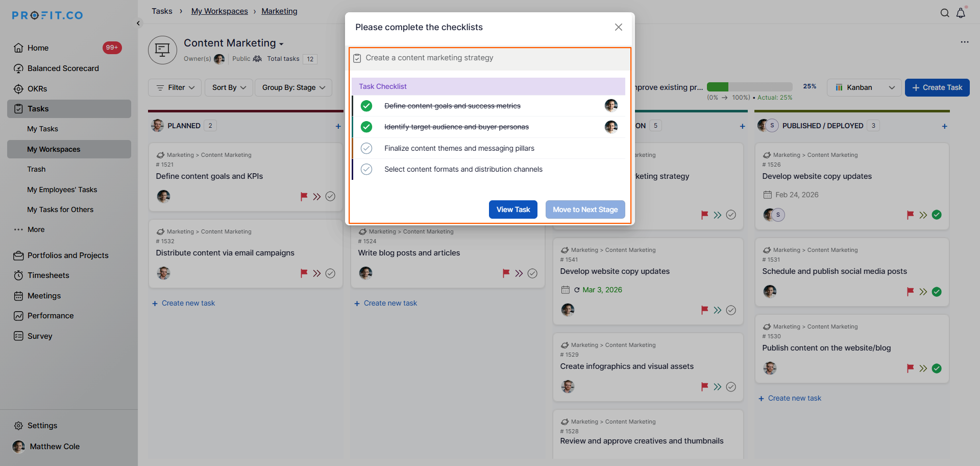Click the search magnifier icon

point(945,13)
